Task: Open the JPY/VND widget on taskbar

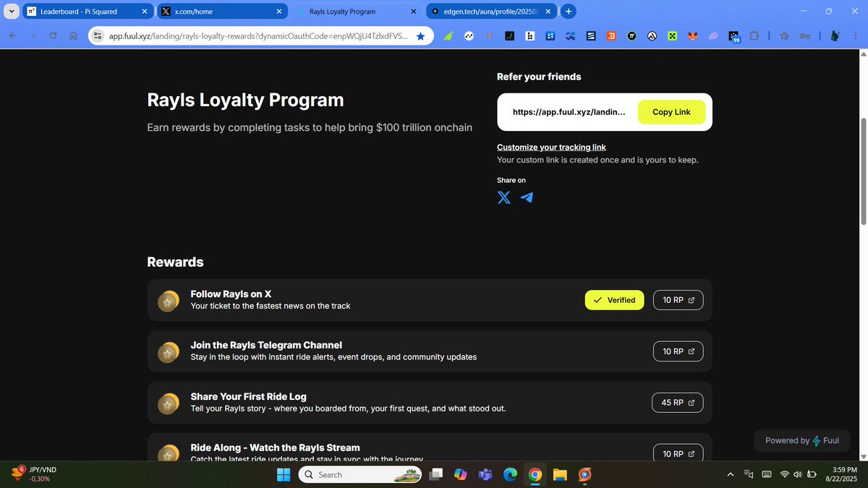Action: (x=34, y=474)
